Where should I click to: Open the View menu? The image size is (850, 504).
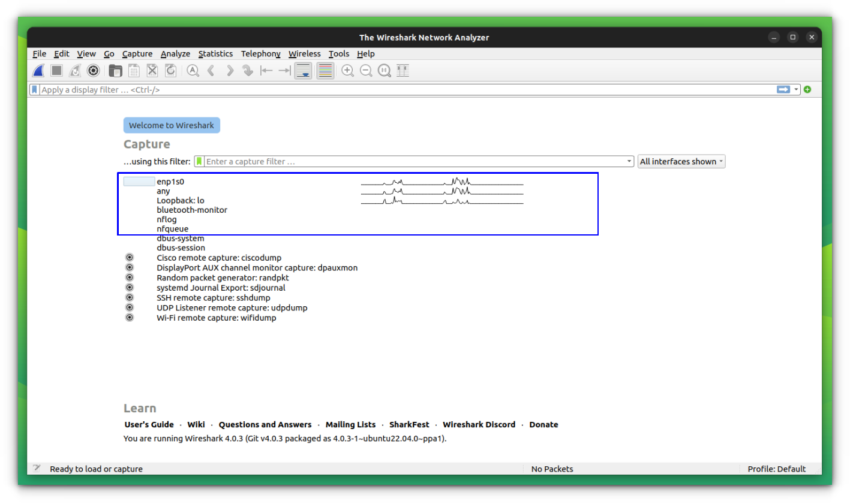click(x=86, y=53)
